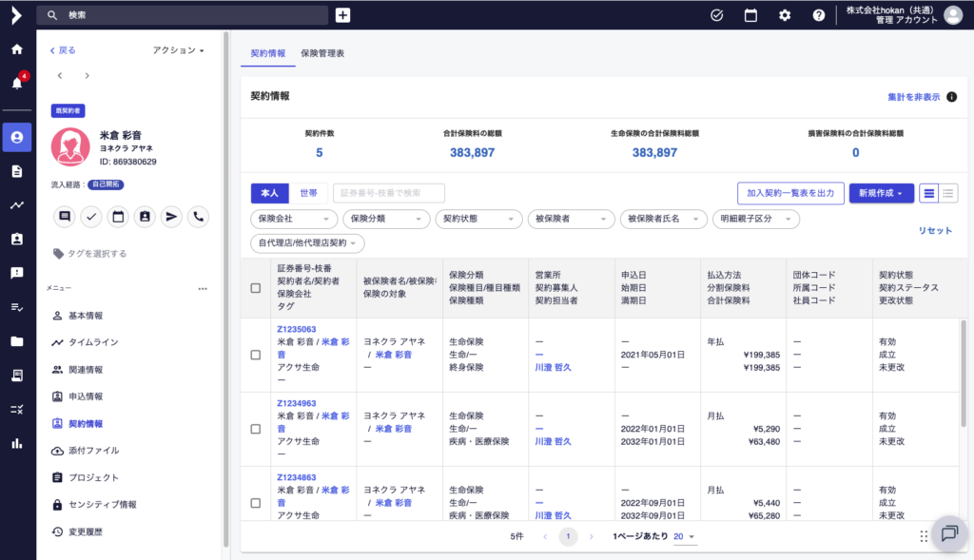Click the 証券番号 search input field
Screen dimensions: 974x560
tap(388, 193)
